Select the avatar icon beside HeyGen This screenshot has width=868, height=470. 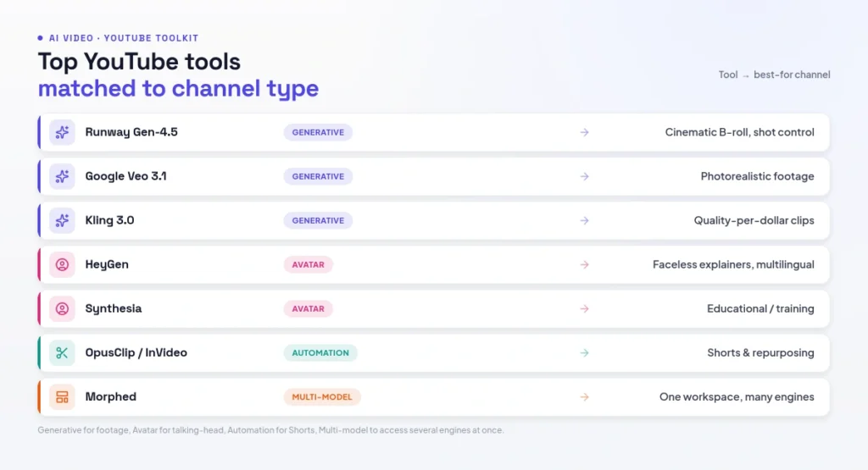click(62, 264)
